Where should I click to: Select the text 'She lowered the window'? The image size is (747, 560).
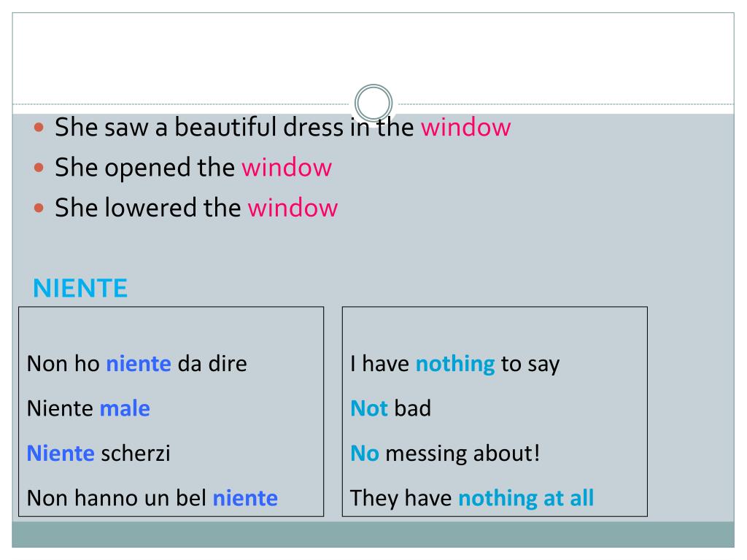click(196, 208)
